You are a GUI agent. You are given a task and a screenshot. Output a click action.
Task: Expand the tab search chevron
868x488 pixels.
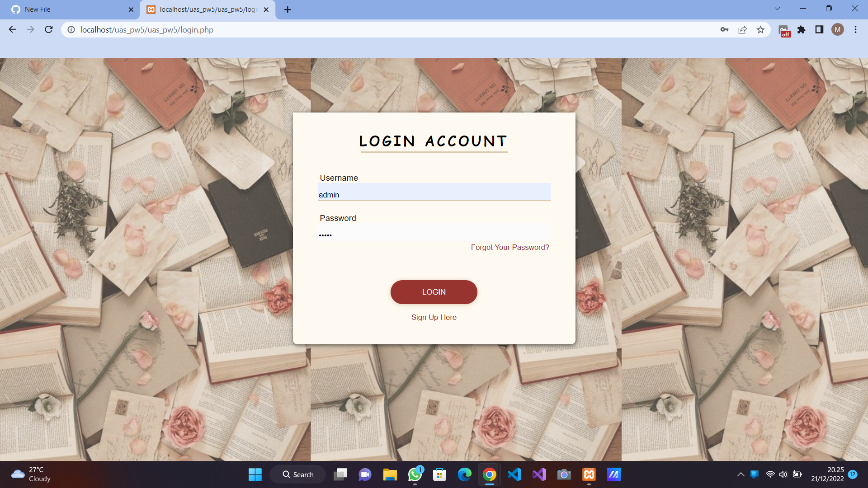(777, 9)
